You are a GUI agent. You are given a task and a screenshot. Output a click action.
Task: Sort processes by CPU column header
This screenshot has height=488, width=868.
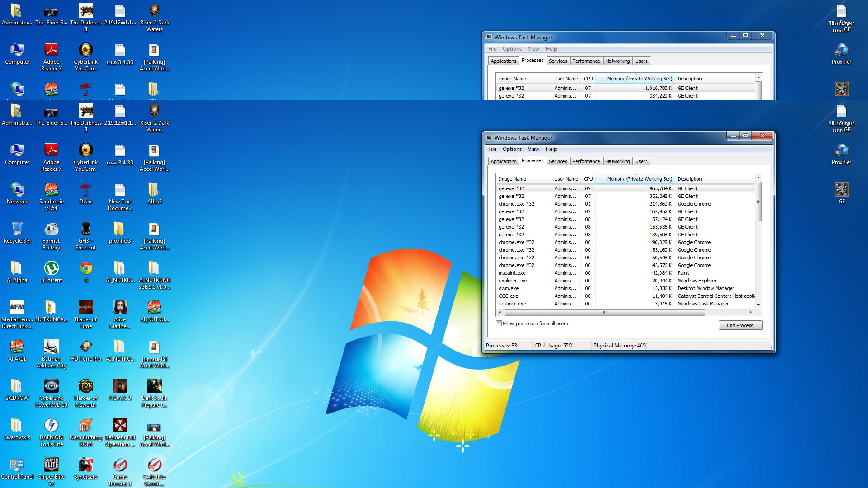pyautogui.click(x=588, y=179)
